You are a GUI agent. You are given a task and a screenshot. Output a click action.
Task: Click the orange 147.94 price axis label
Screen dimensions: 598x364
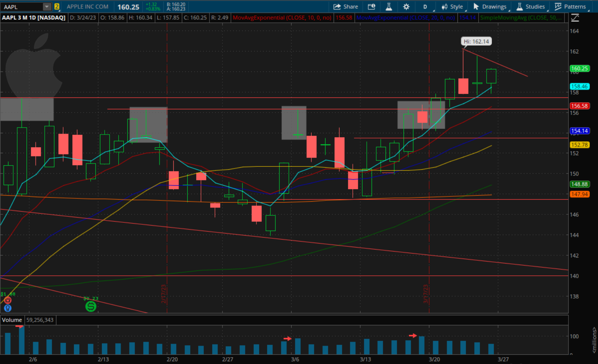(579, 194)
